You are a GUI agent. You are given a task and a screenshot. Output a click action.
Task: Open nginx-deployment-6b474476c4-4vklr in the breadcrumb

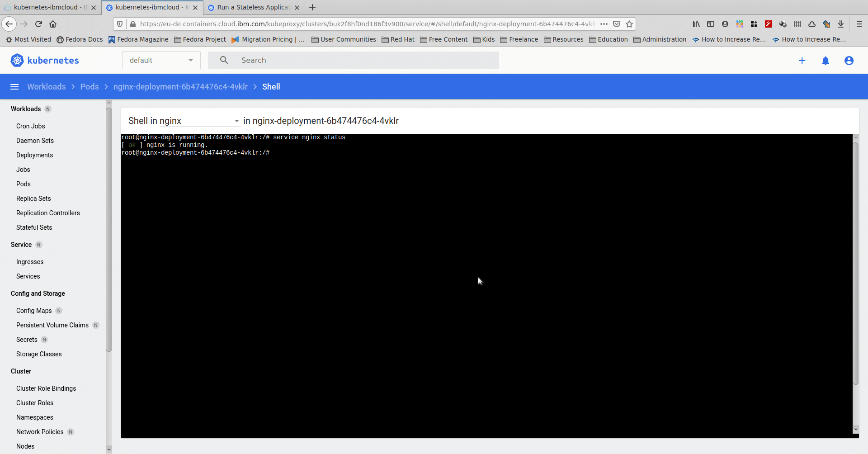pos(180,87)
